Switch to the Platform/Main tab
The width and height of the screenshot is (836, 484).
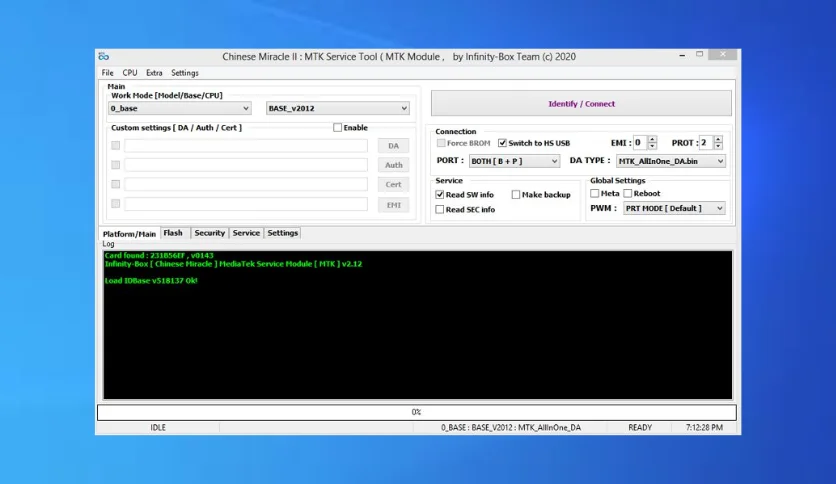[x=130, y=233]
